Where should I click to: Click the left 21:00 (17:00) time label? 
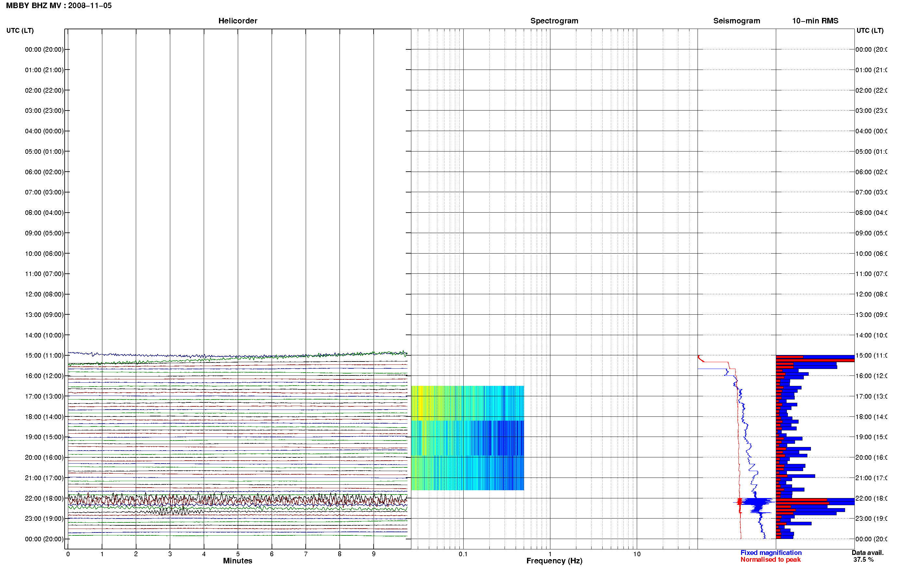(x=44, y=478)
